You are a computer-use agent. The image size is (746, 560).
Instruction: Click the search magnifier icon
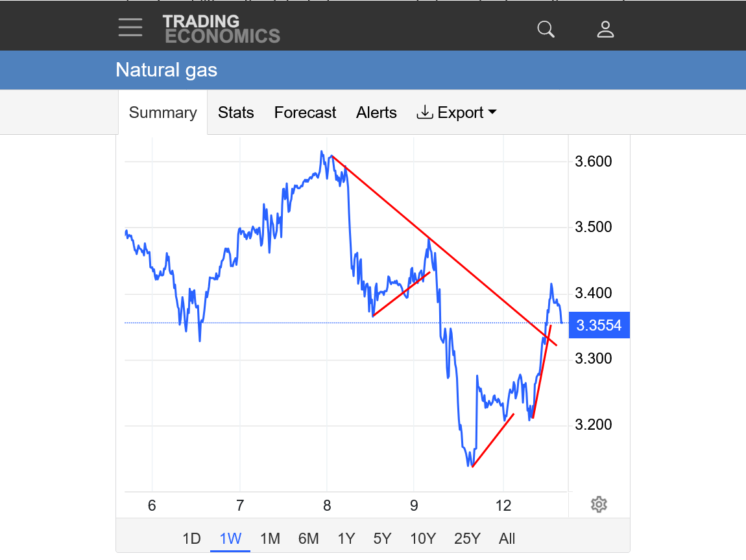click(546, 29)
